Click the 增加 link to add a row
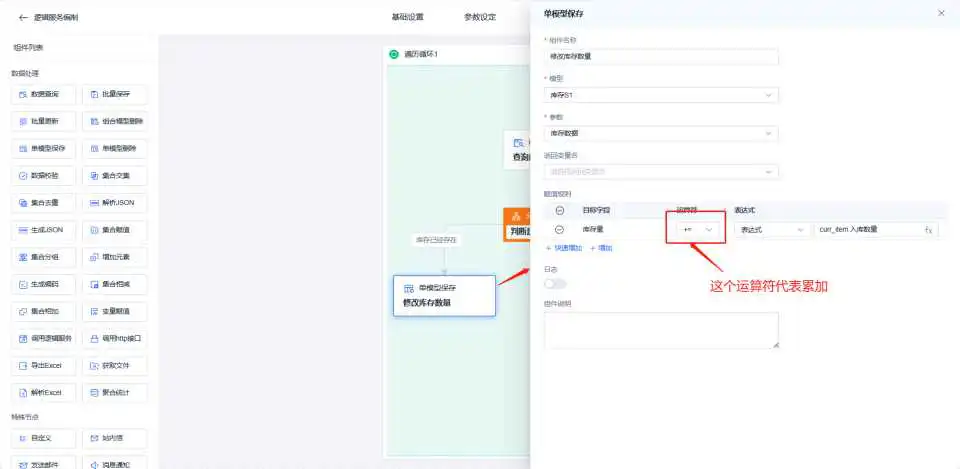This screenshot has width=960, height=469. tap(601, 248)
